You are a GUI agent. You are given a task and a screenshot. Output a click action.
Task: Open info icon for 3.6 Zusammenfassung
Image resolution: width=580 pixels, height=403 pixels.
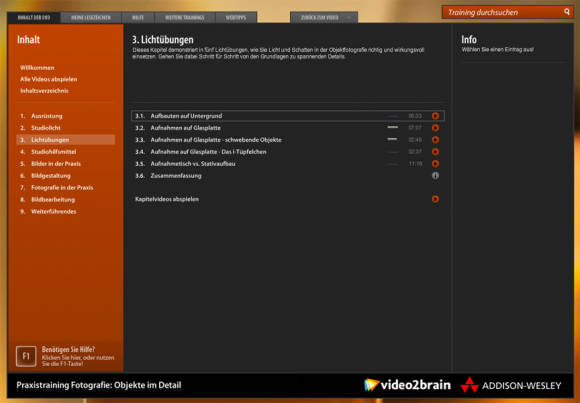(x=435, y=176)
